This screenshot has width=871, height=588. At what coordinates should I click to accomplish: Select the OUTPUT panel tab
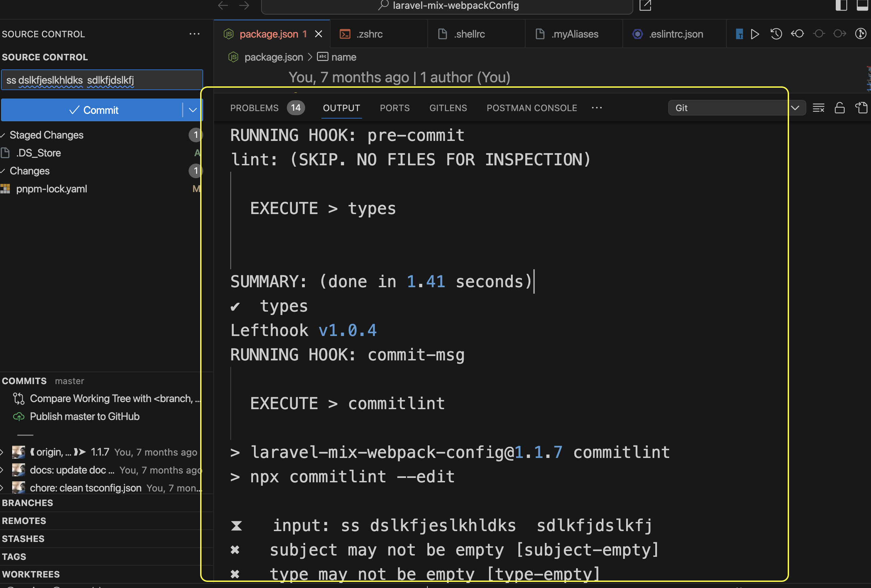click(341, 108)
